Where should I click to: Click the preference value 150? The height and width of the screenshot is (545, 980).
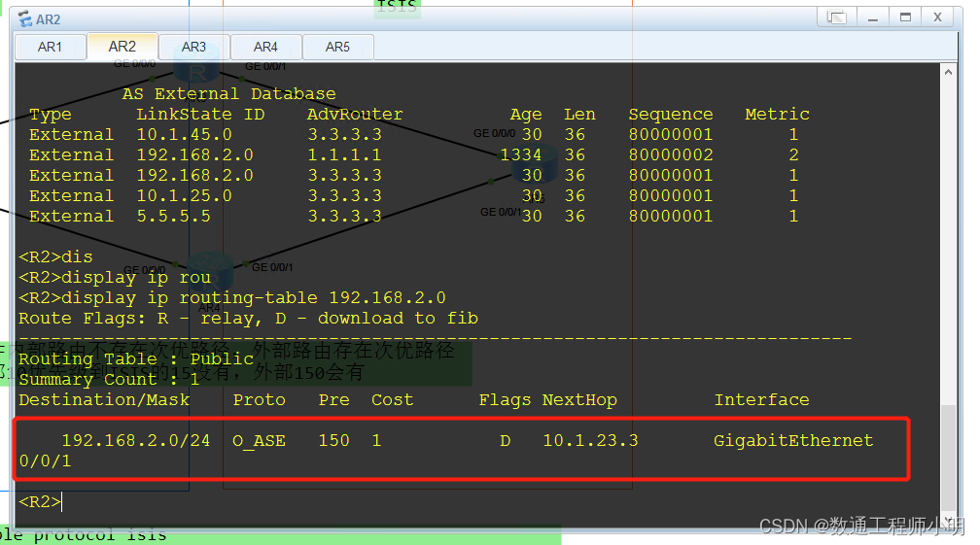333,441
